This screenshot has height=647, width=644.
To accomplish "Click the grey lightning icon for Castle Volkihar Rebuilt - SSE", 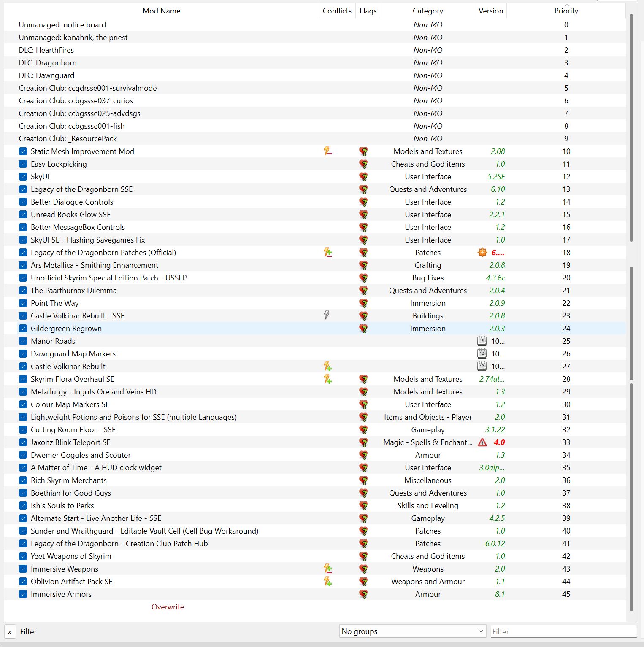I will click(327, 315).
